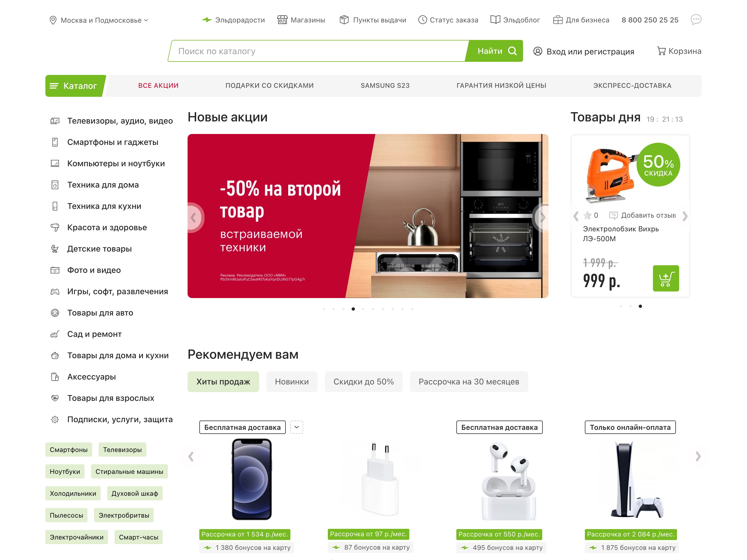Select the first banner carousel pagination dot
The image size is (747, 560).
[x=323, y=309]
